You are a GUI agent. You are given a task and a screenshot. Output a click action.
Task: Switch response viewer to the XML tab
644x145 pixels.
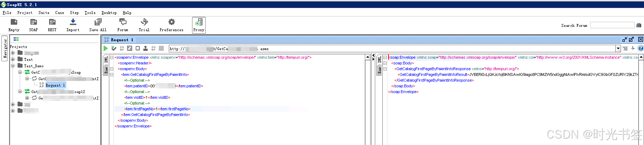[x=380, y=60]
